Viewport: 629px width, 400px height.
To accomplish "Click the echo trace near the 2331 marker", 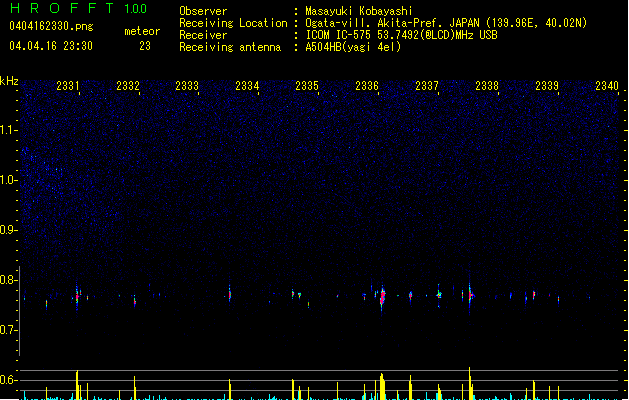I will tap(77, 297).
